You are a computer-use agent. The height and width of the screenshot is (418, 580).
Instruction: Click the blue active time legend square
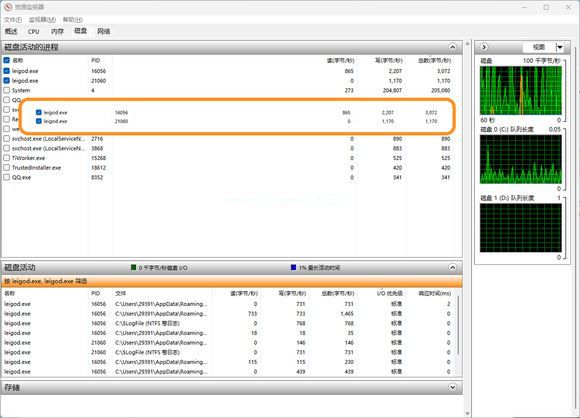pos(293,267)
